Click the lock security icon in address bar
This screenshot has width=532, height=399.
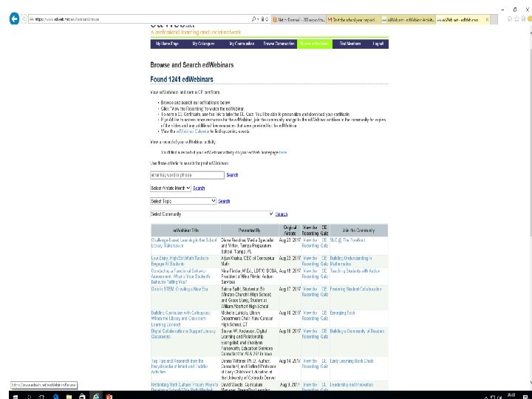262,19
